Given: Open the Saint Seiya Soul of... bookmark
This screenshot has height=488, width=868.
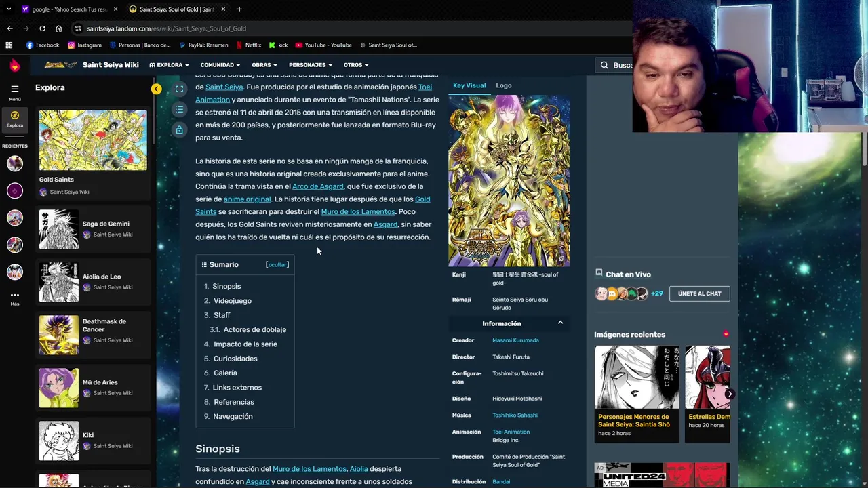Looking at the screenshot, I should coord(388,45).
